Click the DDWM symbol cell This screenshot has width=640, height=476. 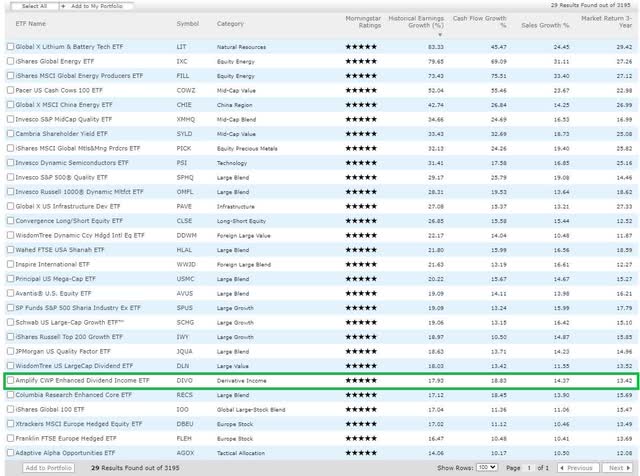pos(187,235)
